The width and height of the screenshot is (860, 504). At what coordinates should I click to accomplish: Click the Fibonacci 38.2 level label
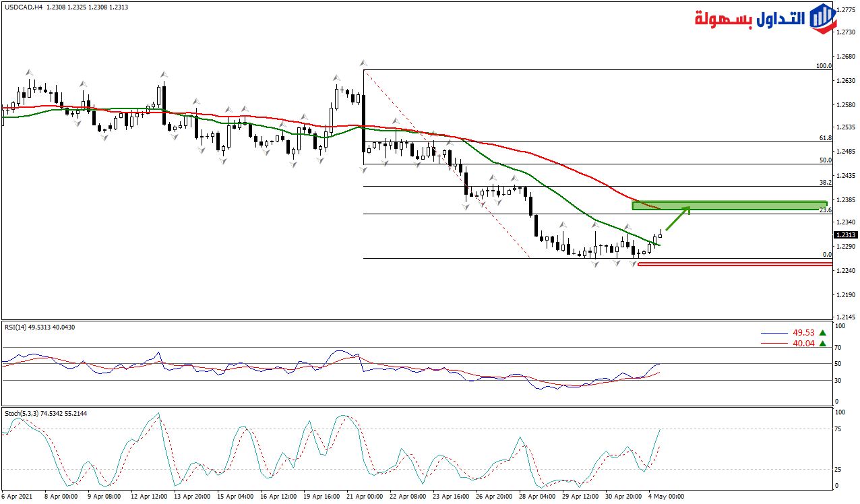tap(826, 183)
